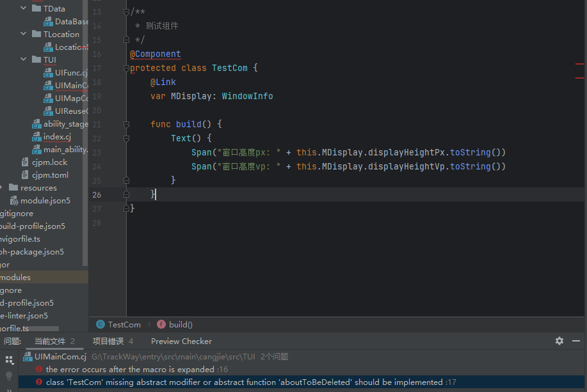Image resolution: width=587 pixels, height=392 pixels.
Task: Fold the comment block at line 13
Action: point(126,12)
